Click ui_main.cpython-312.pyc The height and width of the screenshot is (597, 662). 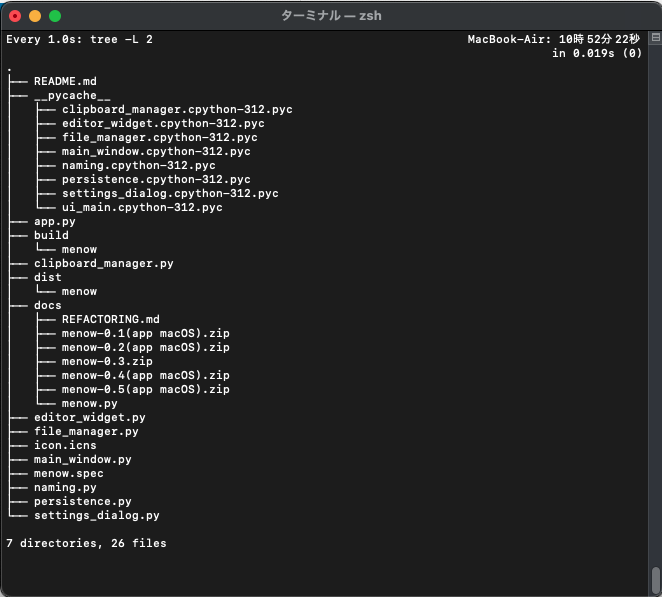(142, 207)
